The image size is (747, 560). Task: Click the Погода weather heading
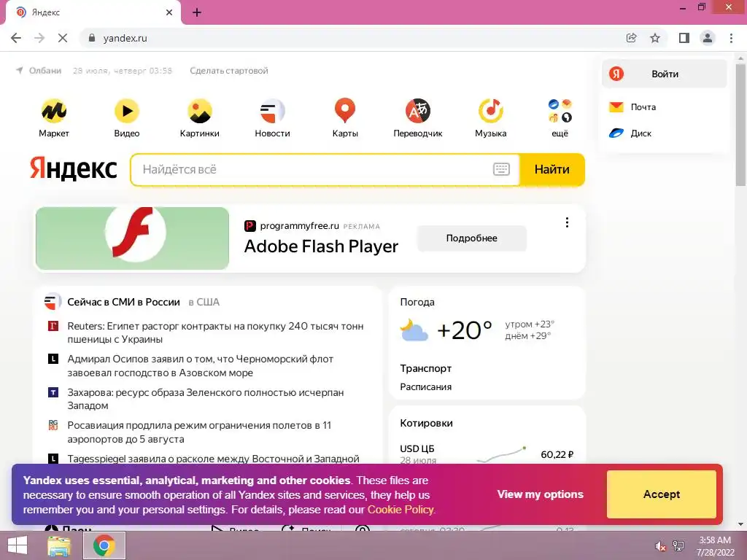tap(417, 302)
